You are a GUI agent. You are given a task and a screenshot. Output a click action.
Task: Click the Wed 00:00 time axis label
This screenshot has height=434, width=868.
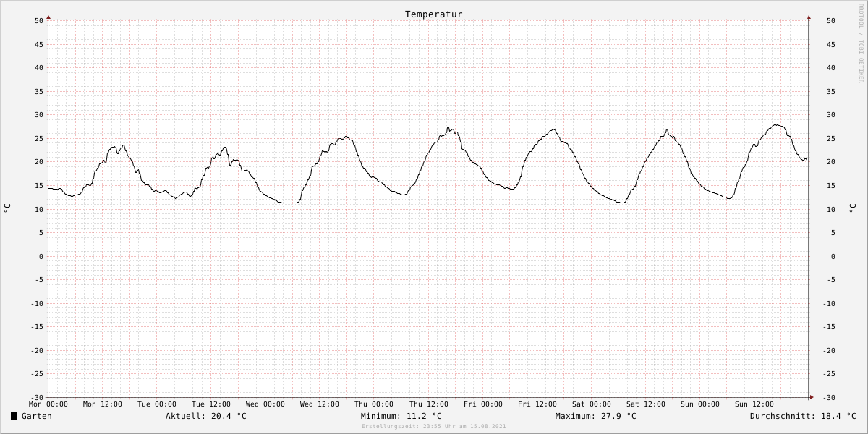click(265, 404)
